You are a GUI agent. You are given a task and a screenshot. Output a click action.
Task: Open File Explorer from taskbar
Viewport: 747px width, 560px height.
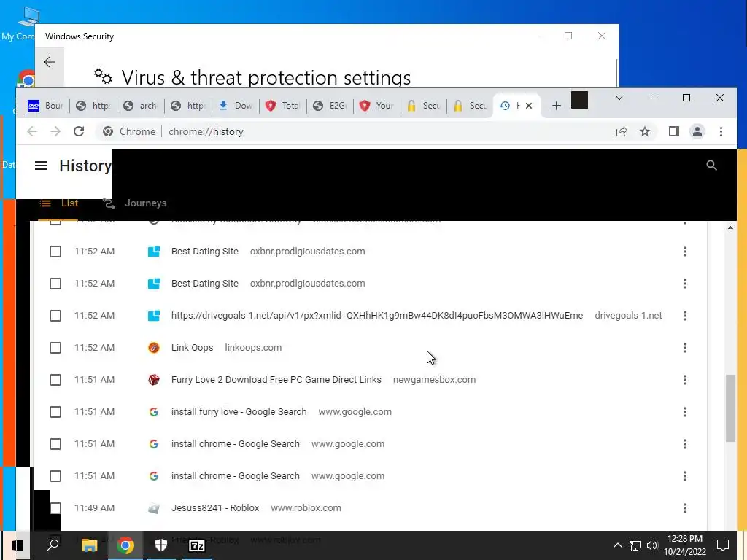point(89,545)
